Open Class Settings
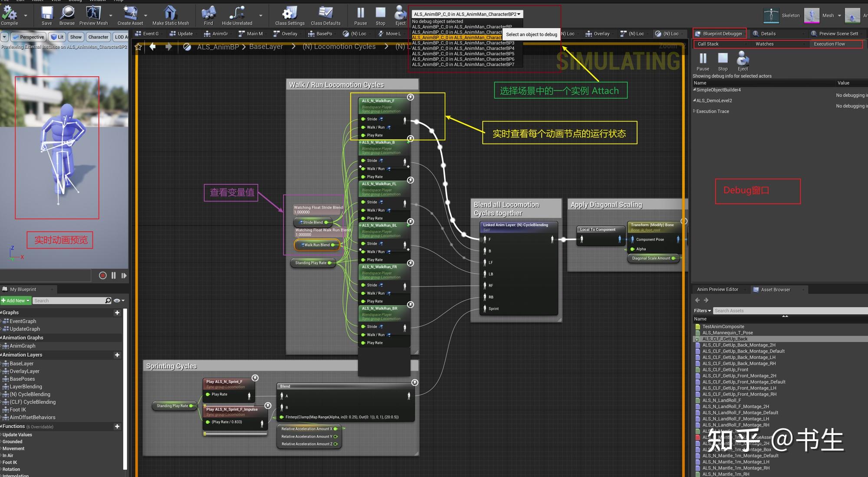Screen dimensions: 868x477 [289, 13]
